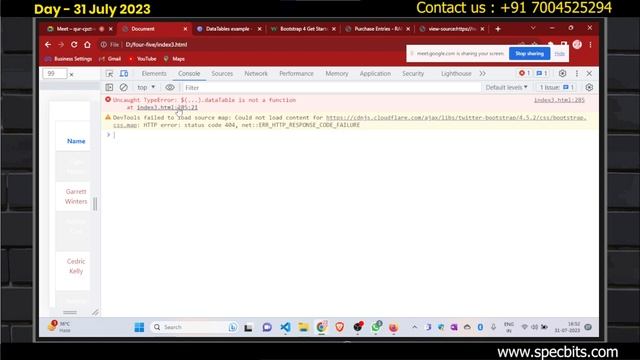Screen dimensions: 640x360
Task: Click the device width input showing 99
Action: pyautogui.click(x=55, y=73)
